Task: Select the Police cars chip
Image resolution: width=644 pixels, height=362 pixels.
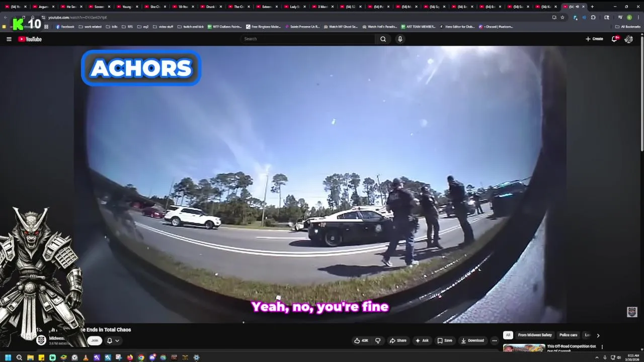Action: (x=568, y=335)
